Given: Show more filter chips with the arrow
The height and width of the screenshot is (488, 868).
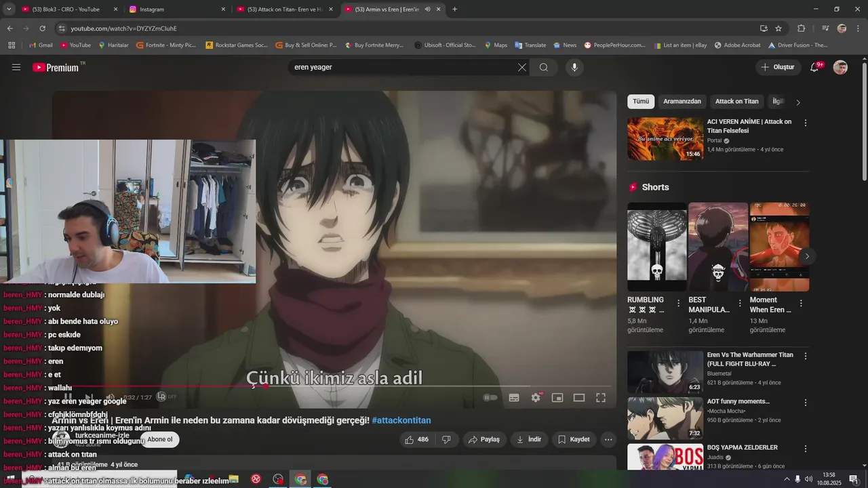Looking at the screenshot, I should tap(798, 102).
